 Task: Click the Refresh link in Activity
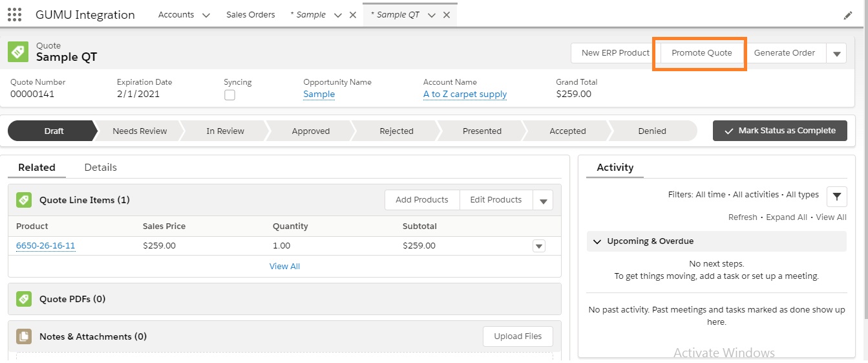pyautogui.click(x=743, y=217)
